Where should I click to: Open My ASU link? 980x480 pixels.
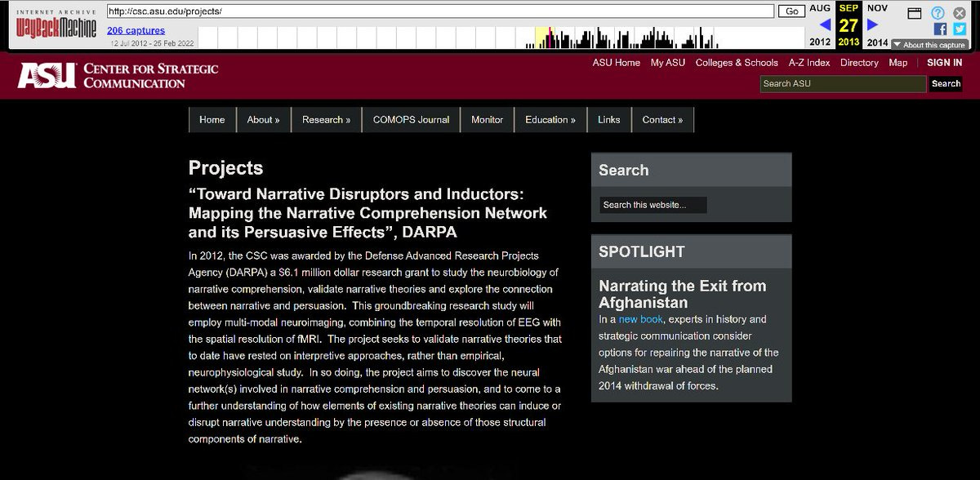tap(668, 63)
